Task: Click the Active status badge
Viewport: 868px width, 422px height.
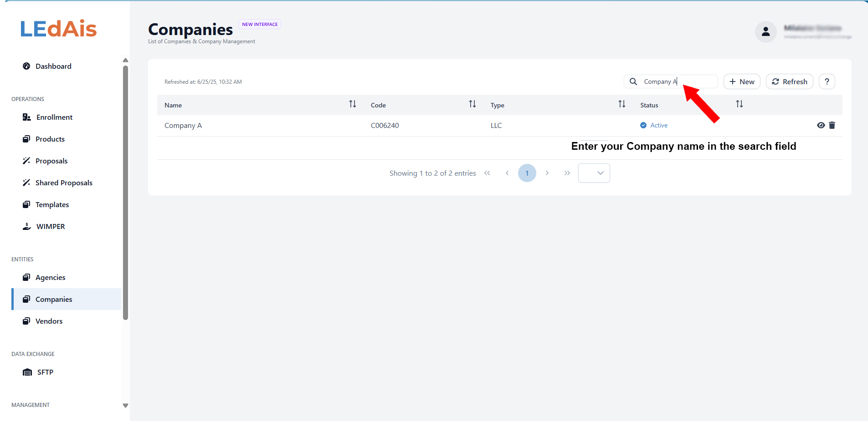Action: pyautogui.click(x=654, y=125)
